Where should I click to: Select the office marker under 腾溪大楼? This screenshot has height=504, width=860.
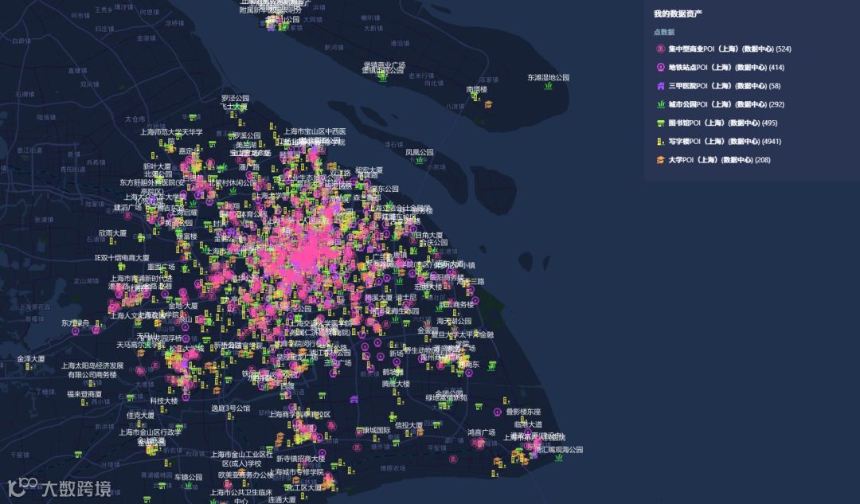(396, 392)
